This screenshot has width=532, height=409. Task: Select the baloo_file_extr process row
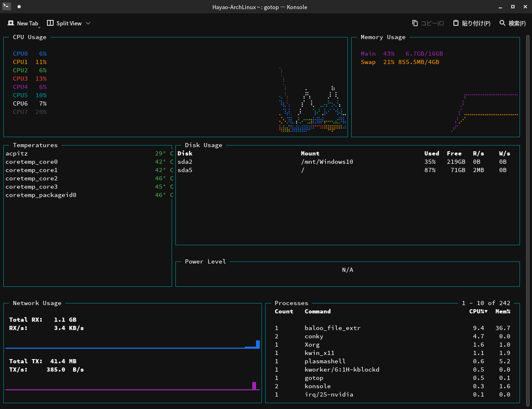tap(392, 328)
